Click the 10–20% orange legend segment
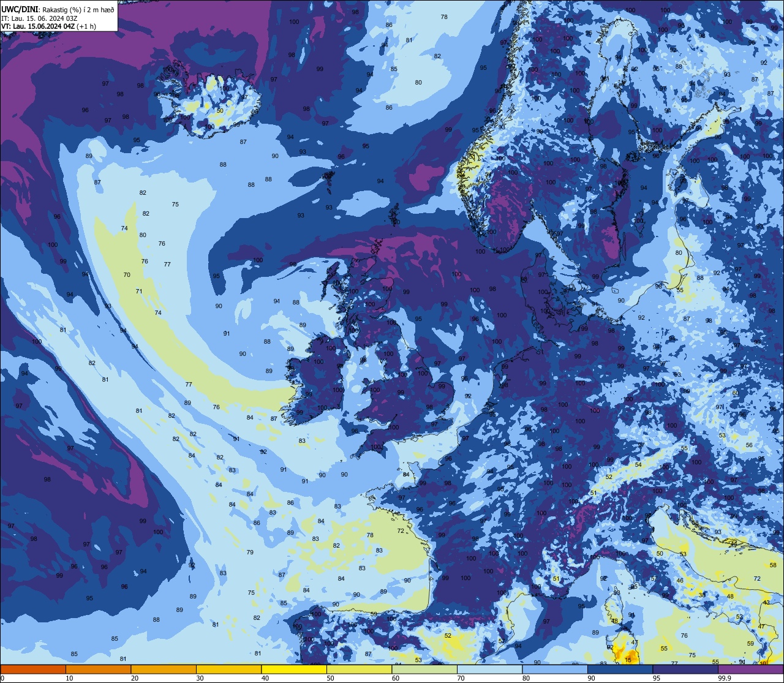784x683 pixels. tap(98, 669)
